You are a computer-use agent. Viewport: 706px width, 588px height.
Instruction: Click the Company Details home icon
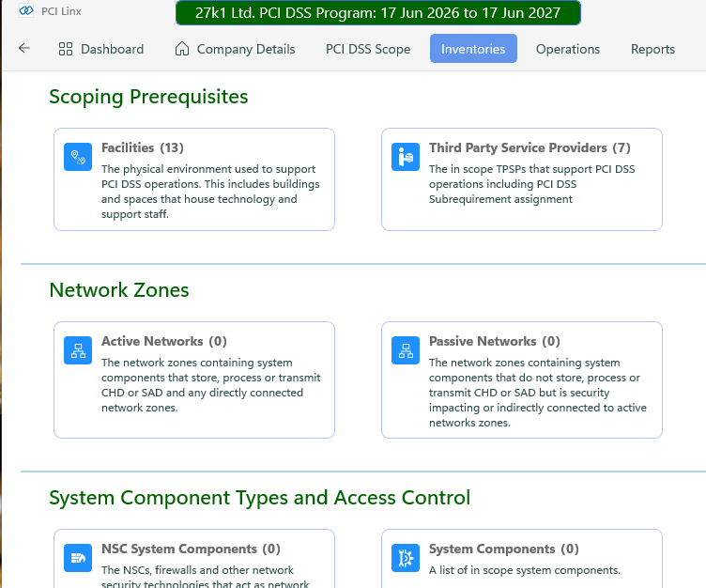[x=182, y=49]
